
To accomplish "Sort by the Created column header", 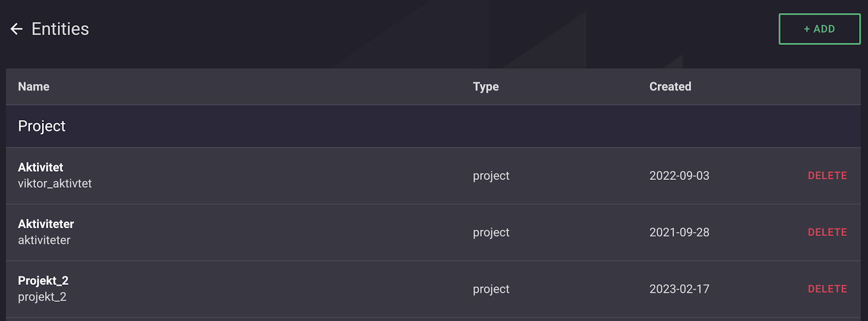I will 670,87.
